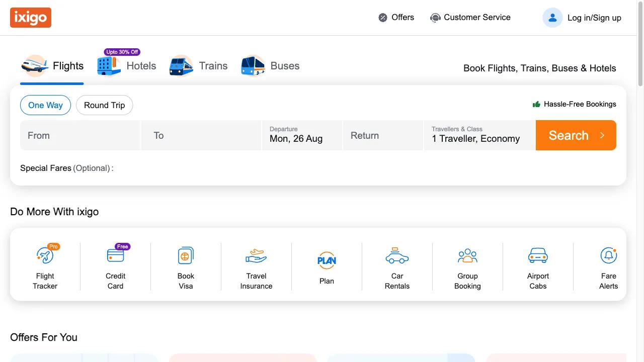Viewport: 644px width, 362px height.
Task: Click the Offers For You heading
Action: (44, 337)
